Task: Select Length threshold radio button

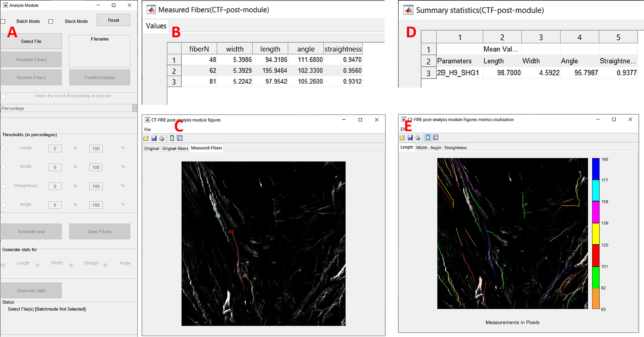Action: [4, 148]
